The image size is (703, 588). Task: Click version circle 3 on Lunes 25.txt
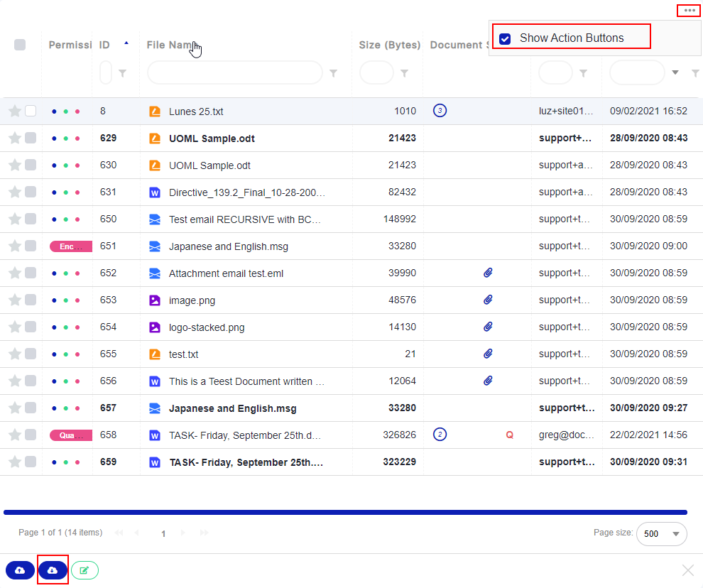tap(440, 110)
